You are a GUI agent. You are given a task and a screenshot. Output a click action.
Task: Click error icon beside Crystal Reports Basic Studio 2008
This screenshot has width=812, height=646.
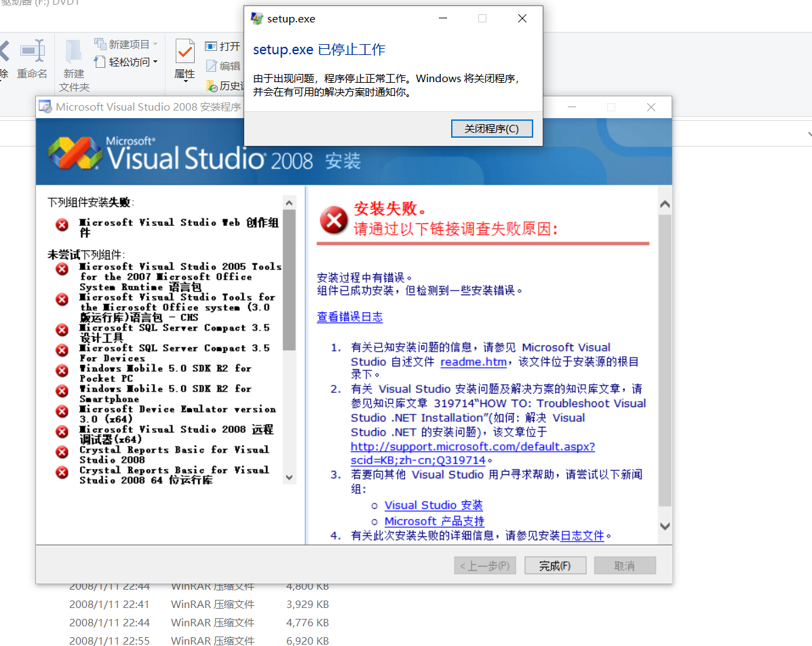[x=62, y=452]
